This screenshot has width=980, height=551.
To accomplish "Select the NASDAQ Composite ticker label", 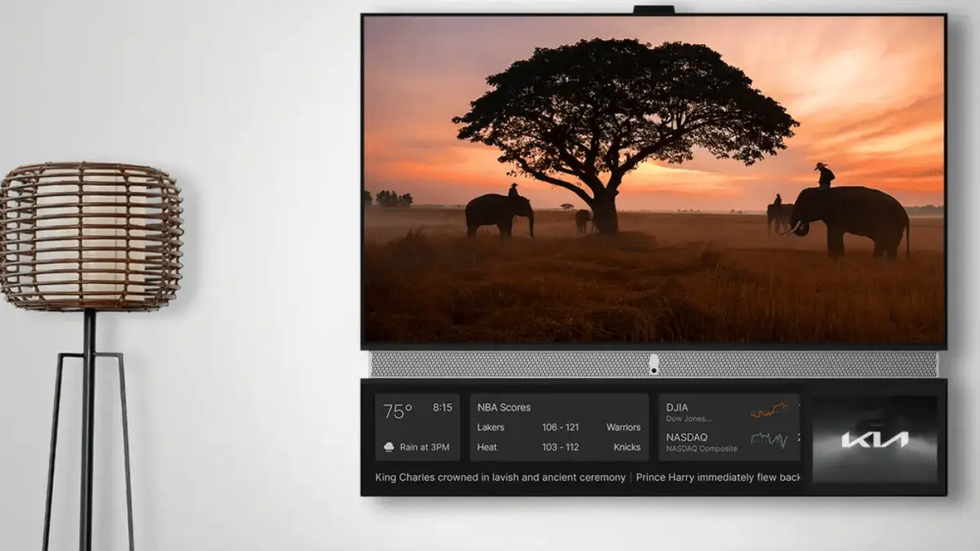I will [701, 448].
